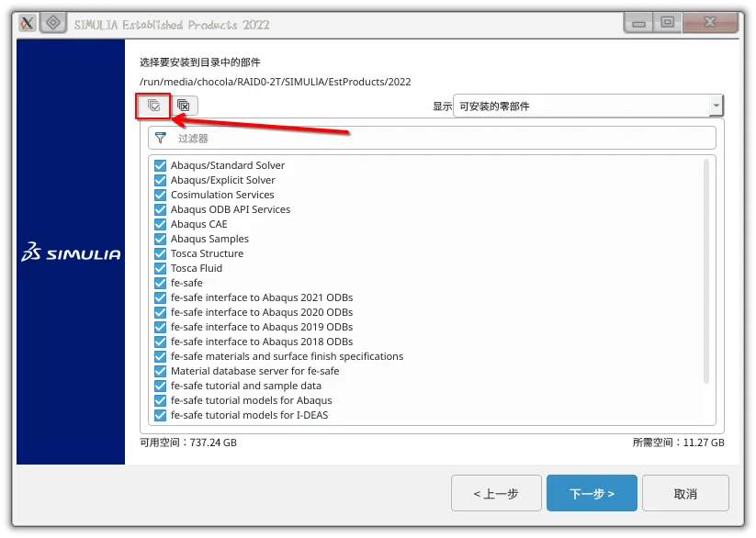This screenshot has width=756, height=538.
Task: Disable the Abaqus CAE component checkbox
Action: (x=161, y=224)
